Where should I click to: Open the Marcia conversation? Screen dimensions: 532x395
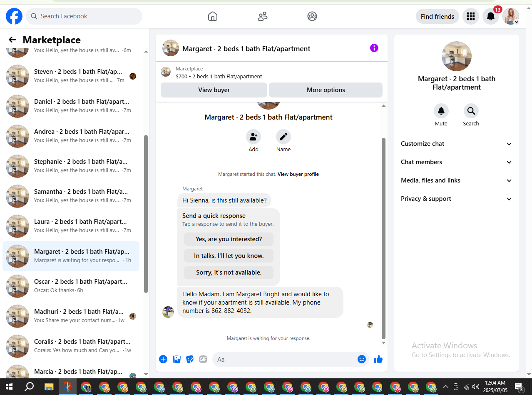pos(71,371)
